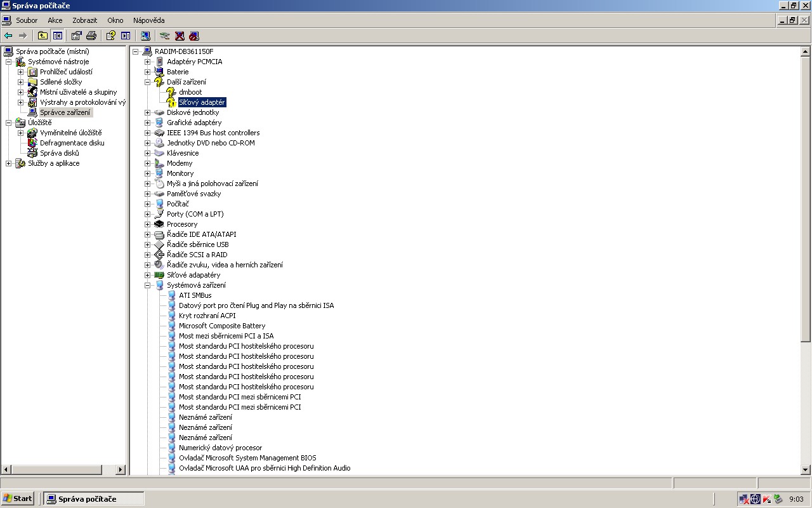Click the Prohlížeč událostí icon in left tree

[32, 72]
